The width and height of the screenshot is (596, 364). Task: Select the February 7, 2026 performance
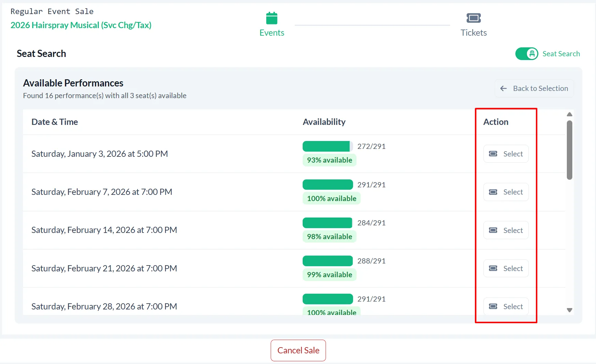coord(506,192)
